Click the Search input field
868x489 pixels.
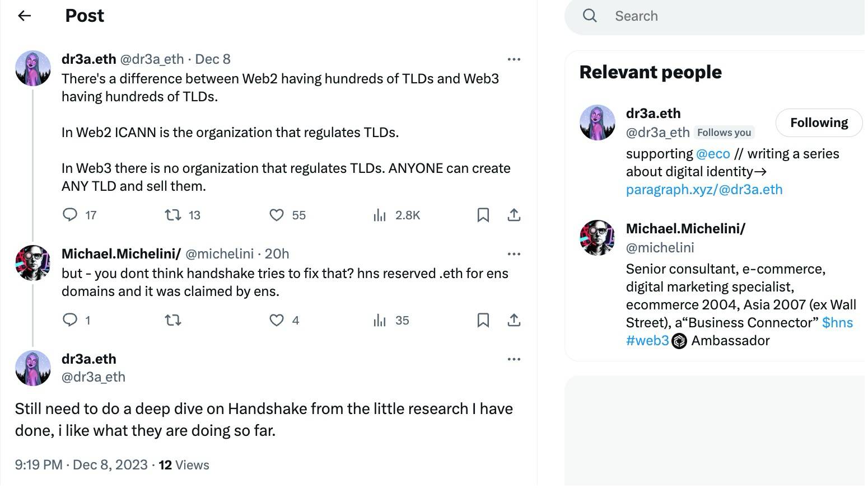coord(728,16)
